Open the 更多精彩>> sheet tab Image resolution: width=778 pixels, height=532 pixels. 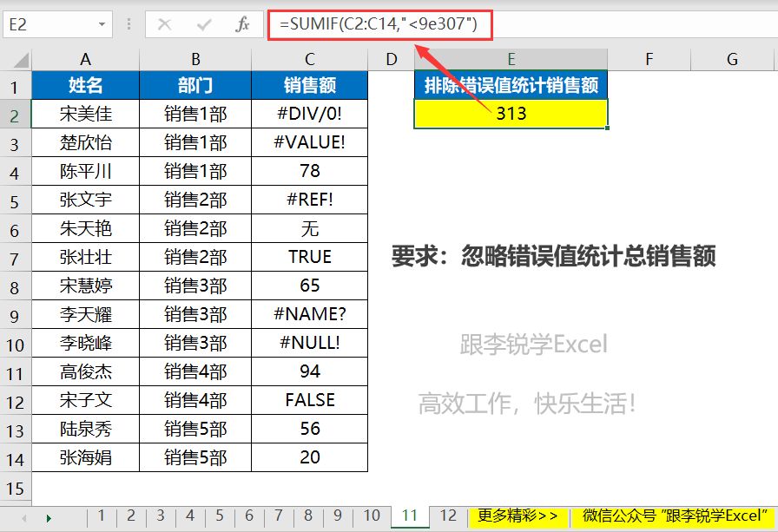pos(518,516)
